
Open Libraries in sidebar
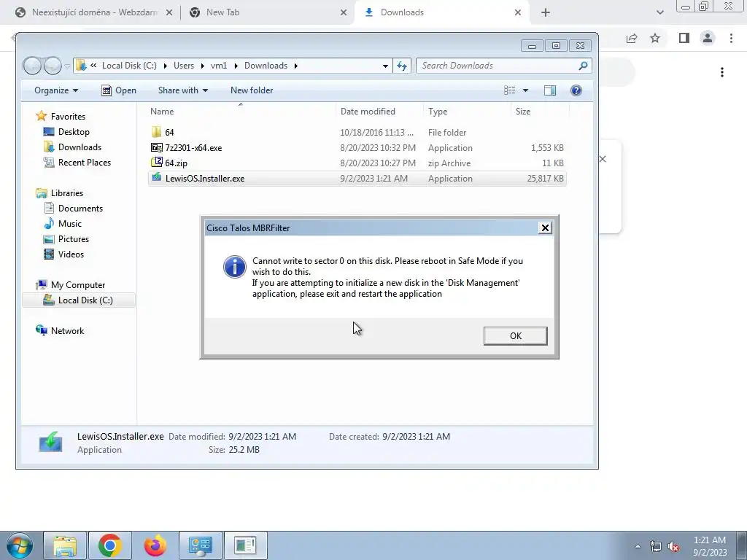(x=66, y=192)
